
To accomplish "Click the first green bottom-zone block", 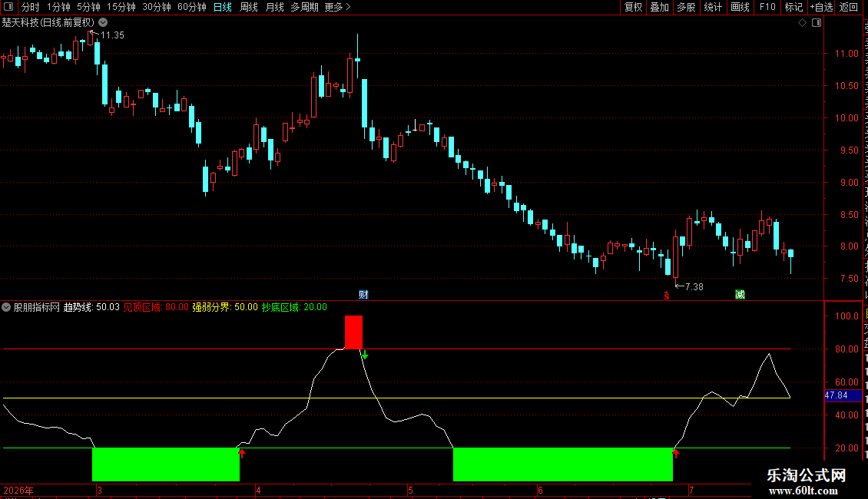I will tap(165, 464).
